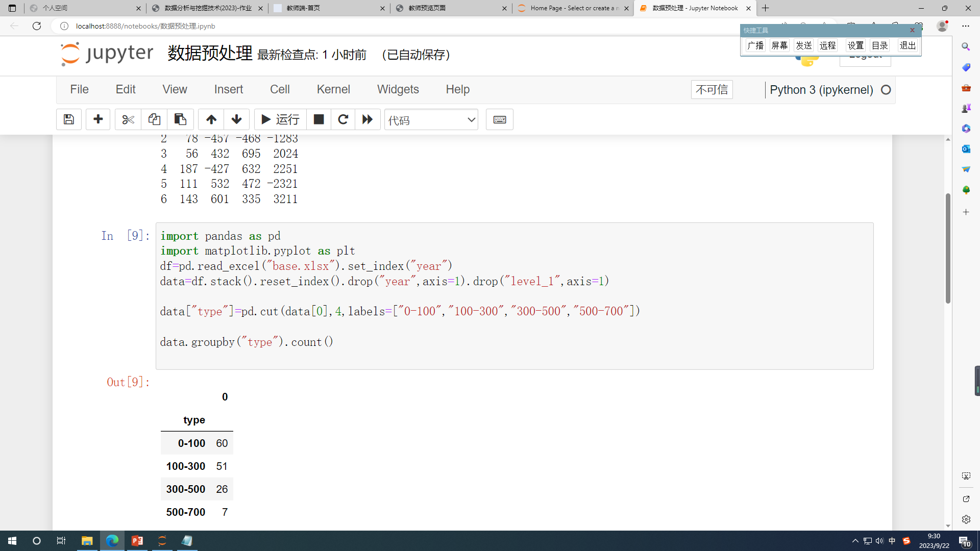Restart the kernel icon
980x551 pixels.
(x=343, y=119)
